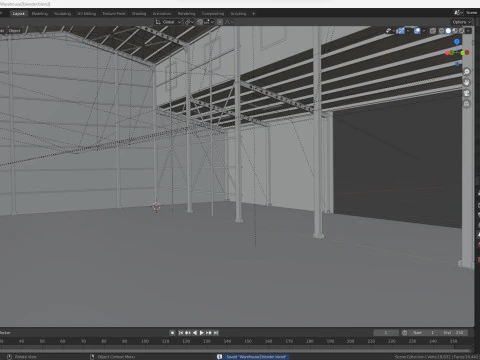Viewport: 480px width, 360px height.
Task: Jump to previous keyframe
Action: [188, 333]
